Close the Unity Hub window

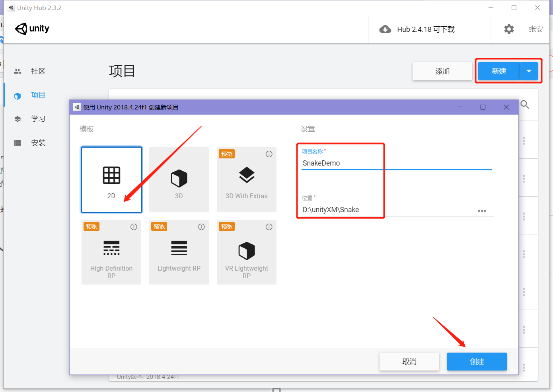click(x=537, y=8)
